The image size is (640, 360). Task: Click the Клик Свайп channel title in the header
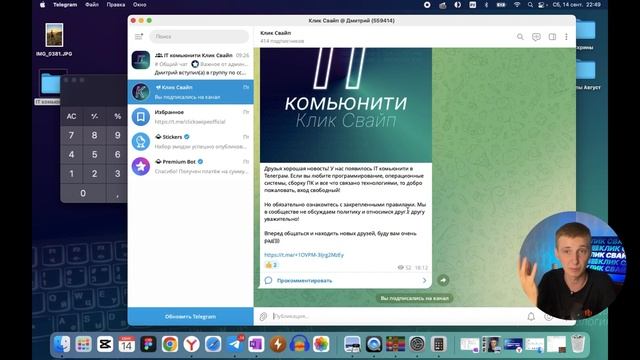tap(276, 33)
